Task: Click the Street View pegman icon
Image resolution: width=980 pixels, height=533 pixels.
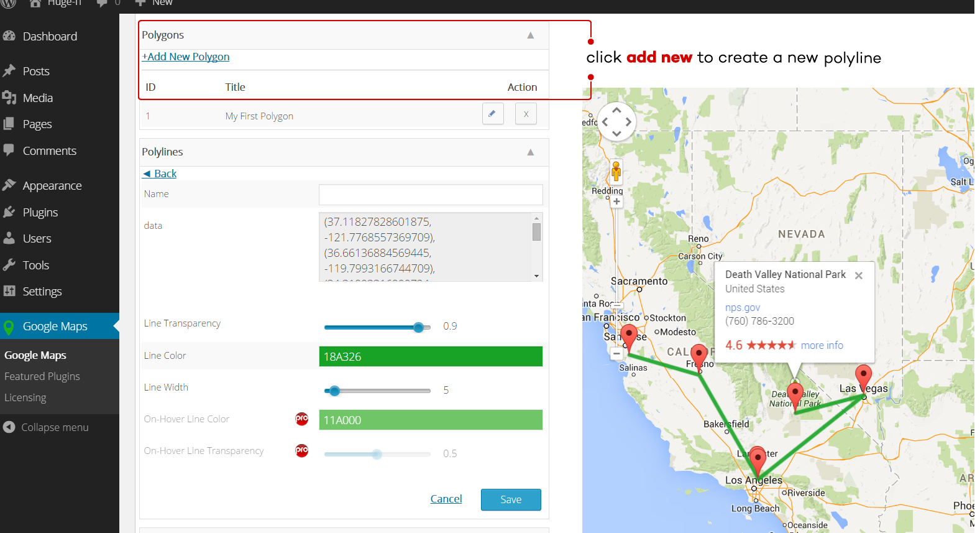Action: tap(616, 171)
